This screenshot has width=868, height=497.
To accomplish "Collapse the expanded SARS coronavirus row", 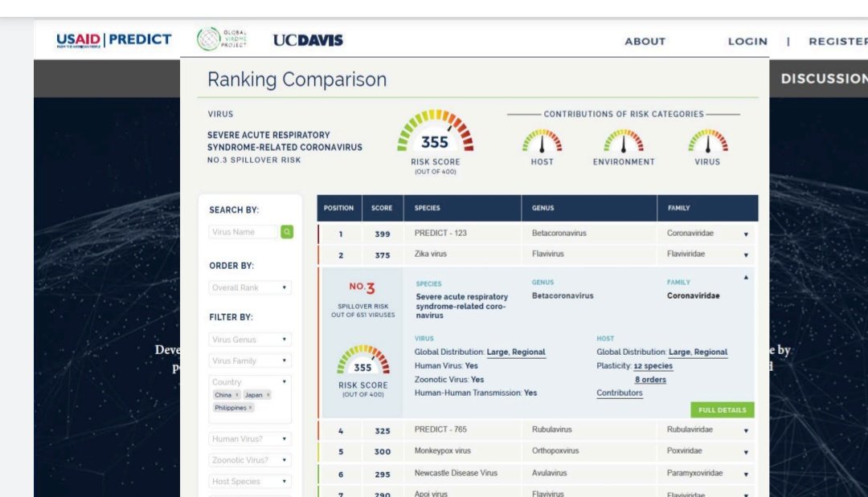I will 745,277.
